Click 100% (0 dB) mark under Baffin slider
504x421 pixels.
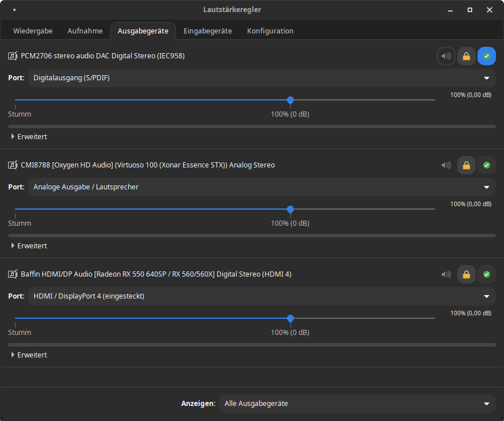click(x=290, y=332)
